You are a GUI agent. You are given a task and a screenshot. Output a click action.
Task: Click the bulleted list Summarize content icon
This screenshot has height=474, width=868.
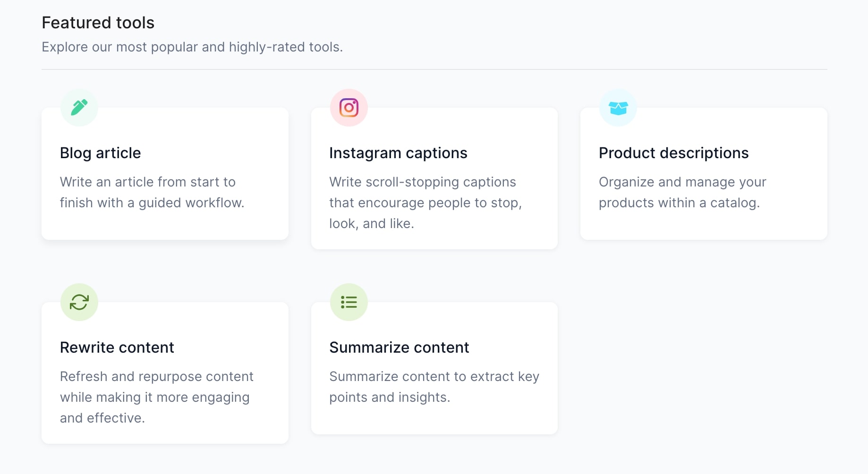[x=349, y=302]
